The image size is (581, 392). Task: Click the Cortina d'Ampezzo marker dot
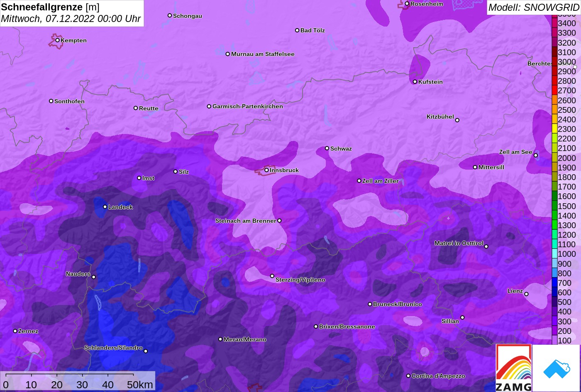point(408,376)
